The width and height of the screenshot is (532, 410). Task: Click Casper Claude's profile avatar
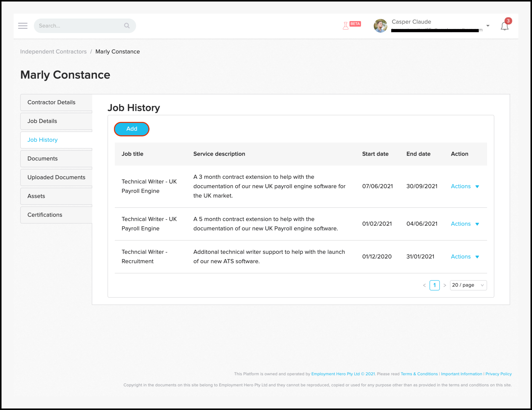click(x=380, y=26)
